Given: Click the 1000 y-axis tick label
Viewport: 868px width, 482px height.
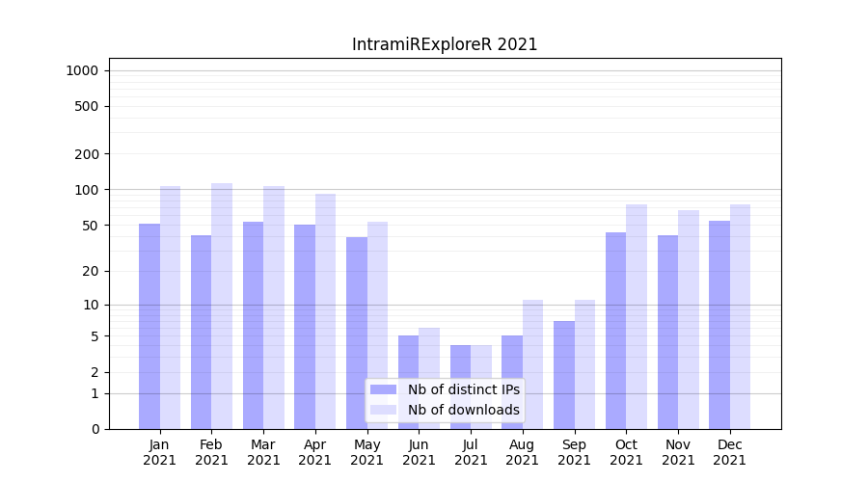Looking at the screenshot, I should click(82, 70).
